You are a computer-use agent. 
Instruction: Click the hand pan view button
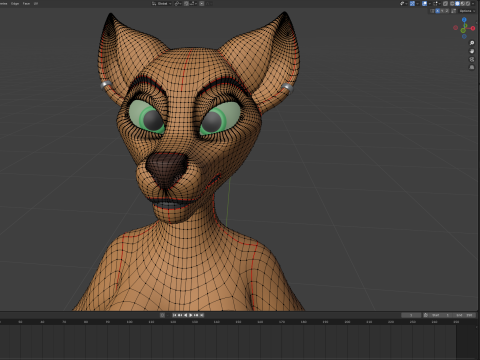(472, 51)
